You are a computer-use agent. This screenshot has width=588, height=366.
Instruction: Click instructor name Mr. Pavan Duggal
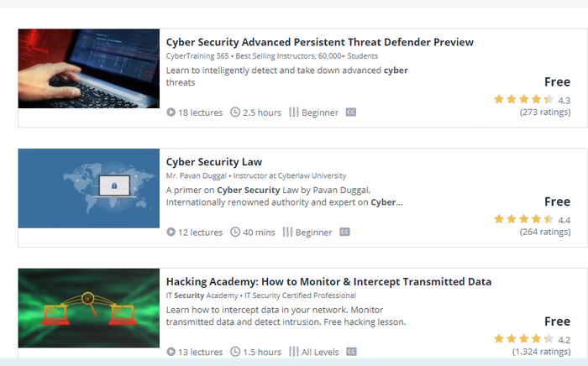click(x=200, y=176)
